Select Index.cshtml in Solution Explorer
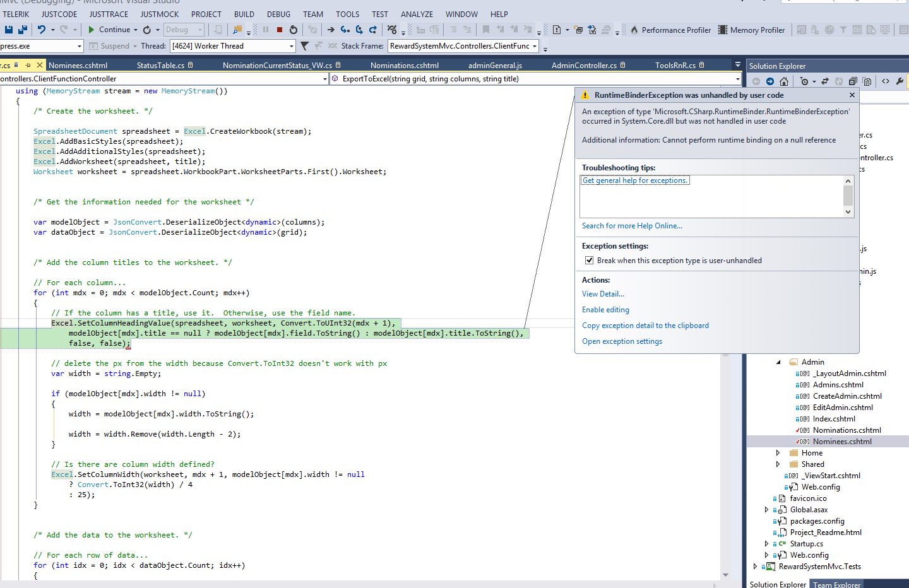This screenshot has height=588, width=909. tap(834, 419)
